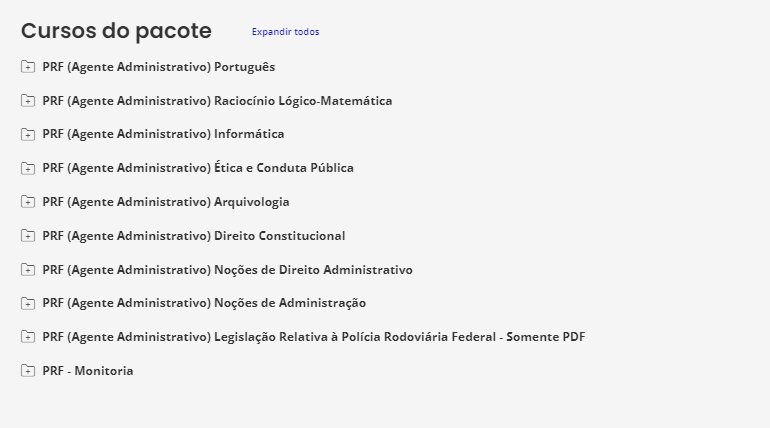This screenshot has height=428, width=770.
Task: Expand folder icon for Legislação Relativa PRF
Action: click(x=28, y=337)
